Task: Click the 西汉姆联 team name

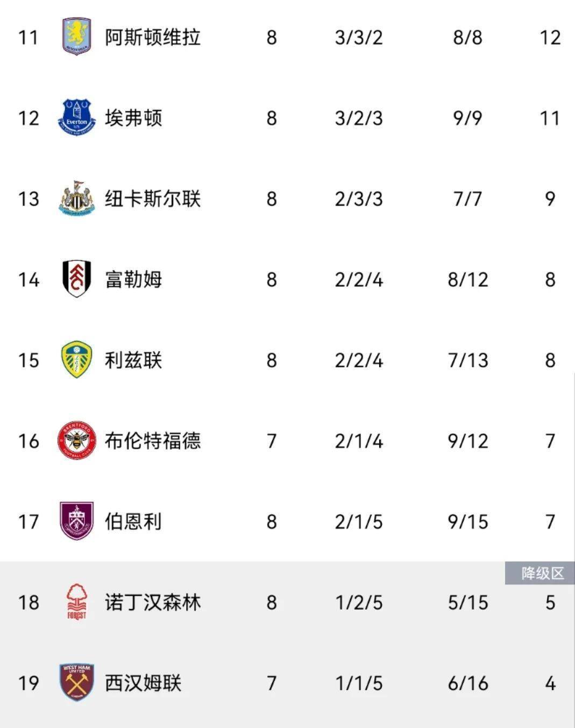Action: [143, 683]
